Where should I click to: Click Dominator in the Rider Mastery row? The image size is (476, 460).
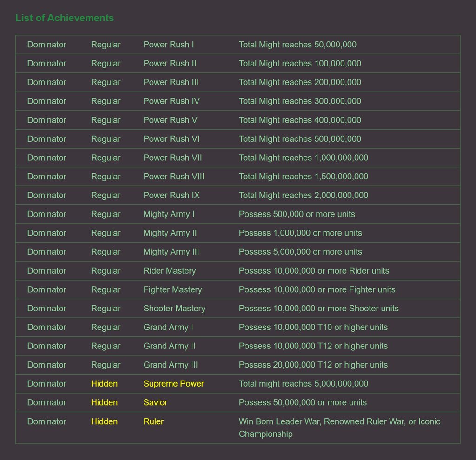click(x=47, y=271)
